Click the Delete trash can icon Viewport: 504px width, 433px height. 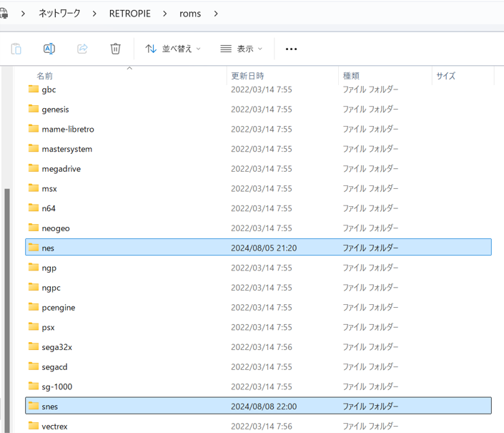pyautogui.click(x=115, y=49)
